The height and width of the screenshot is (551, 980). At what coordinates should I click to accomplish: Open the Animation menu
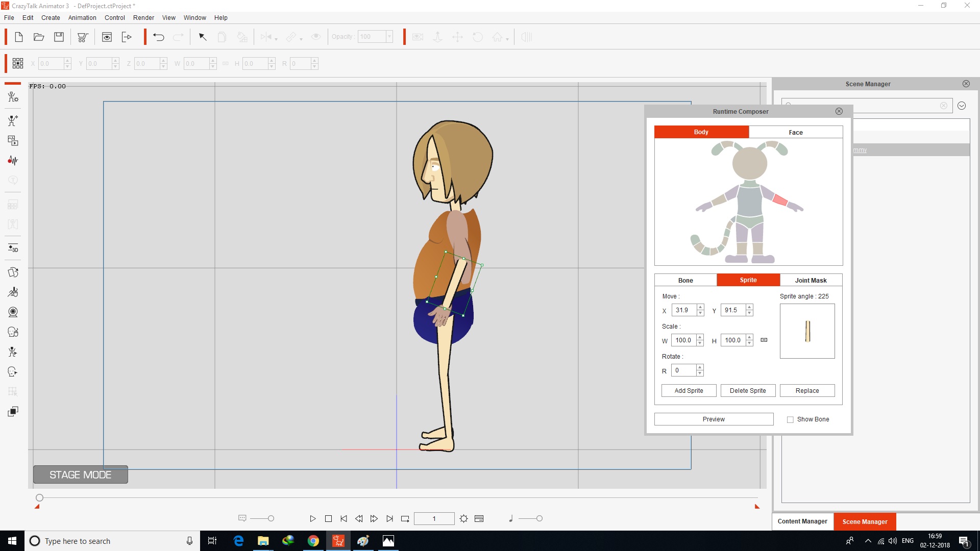click(x=82, y=17)
